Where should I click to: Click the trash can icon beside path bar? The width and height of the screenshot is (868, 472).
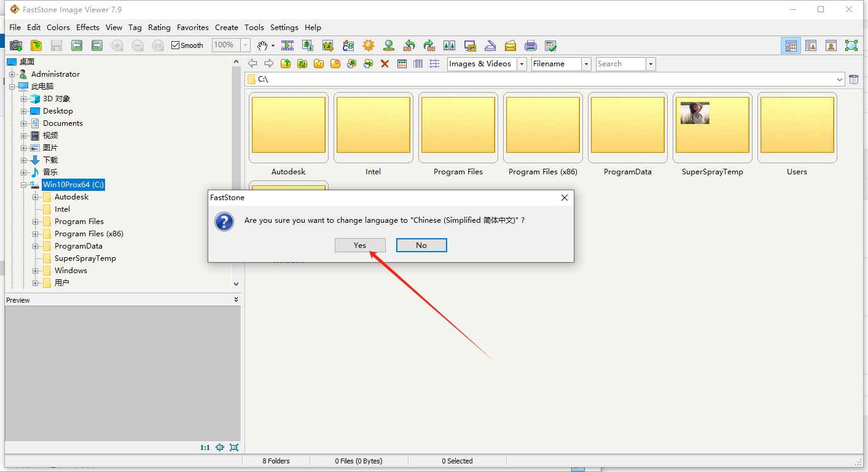tap(853, 79)
